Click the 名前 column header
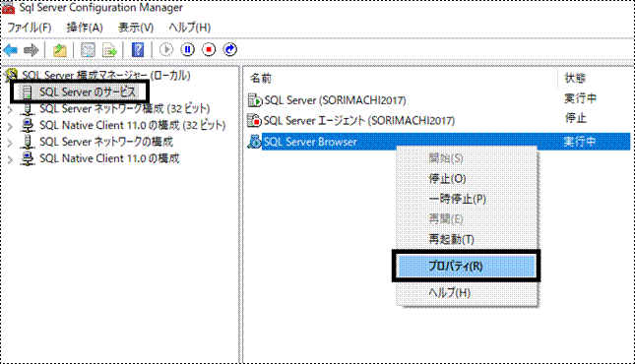This screenshot has width=635, height=364. click(261, 79)
